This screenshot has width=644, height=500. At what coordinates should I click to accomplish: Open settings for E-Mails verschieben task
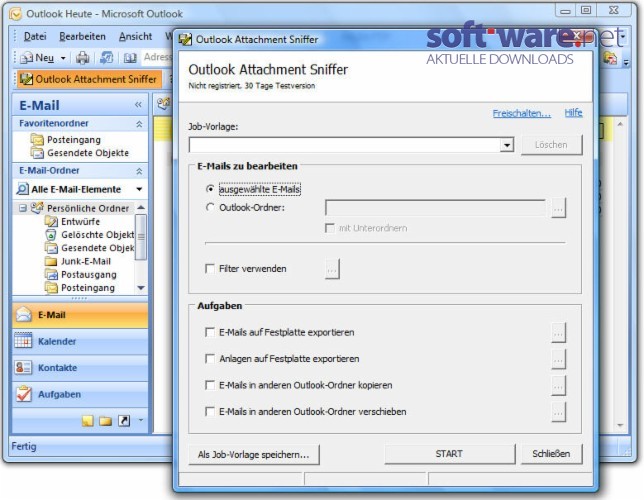(558, 412)
